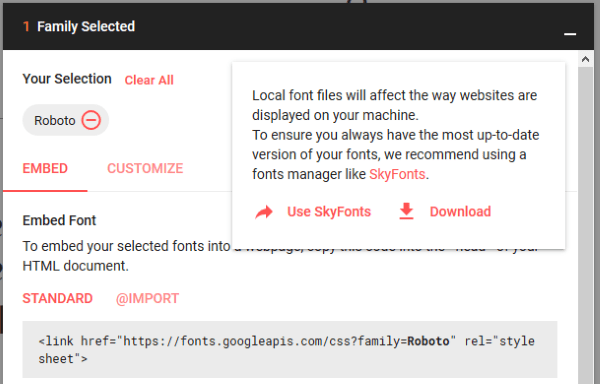This screenshot has width=600, height=384.
Task: Open the SkyFonts link in the paragraph
Action: tap(397, 174)
